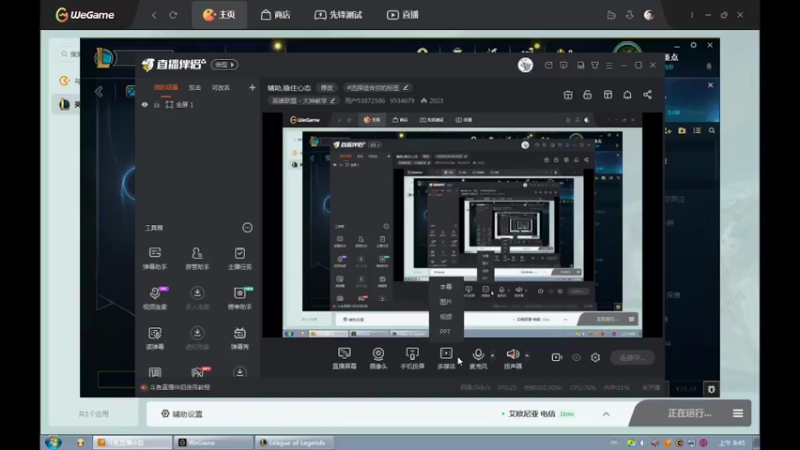Click the bell notification icon in 直播伴侣
Screen dimensions: 800x450
click(627, 95)
